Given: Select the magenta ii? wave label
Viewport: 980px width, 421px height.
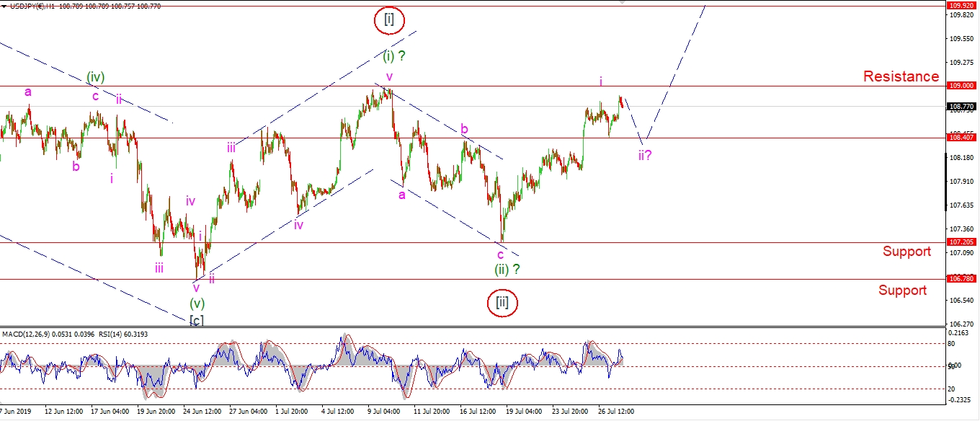Looking at the screenshot, I should point(644,155).
